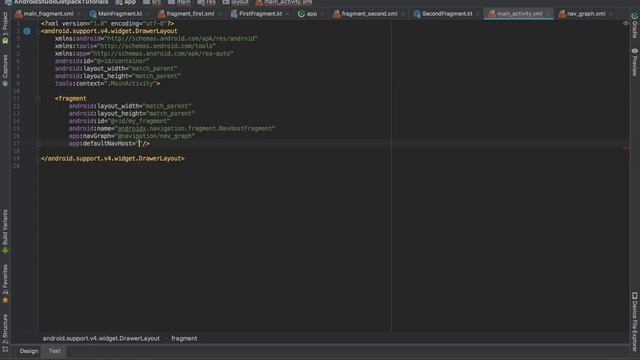Close the main_activity.xml tab
Screen dimensions: 640x360
548,14
